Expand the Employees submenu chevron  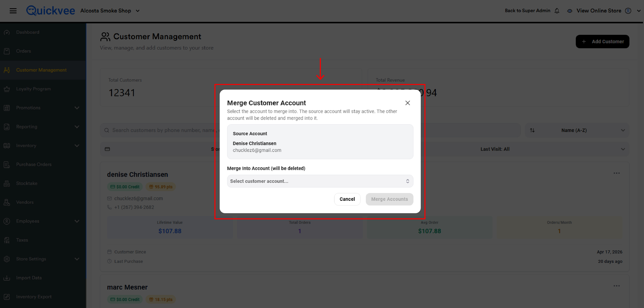pyautogui.click(x=77, y=221)
